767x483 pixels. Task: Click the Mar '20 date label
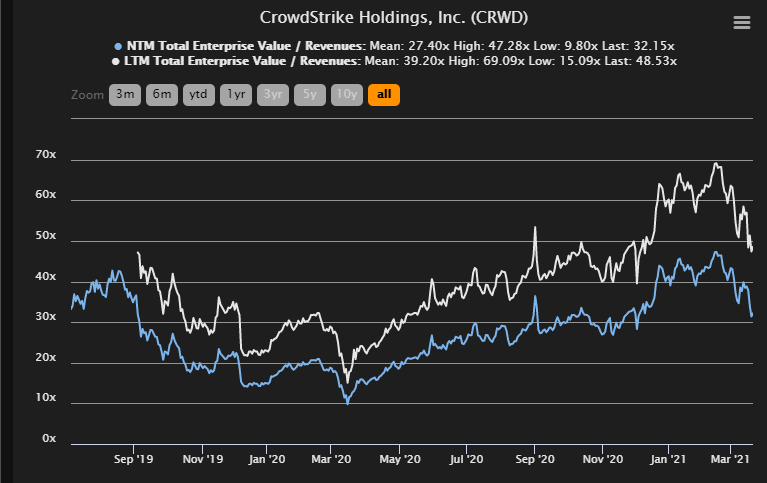[331, 460]
